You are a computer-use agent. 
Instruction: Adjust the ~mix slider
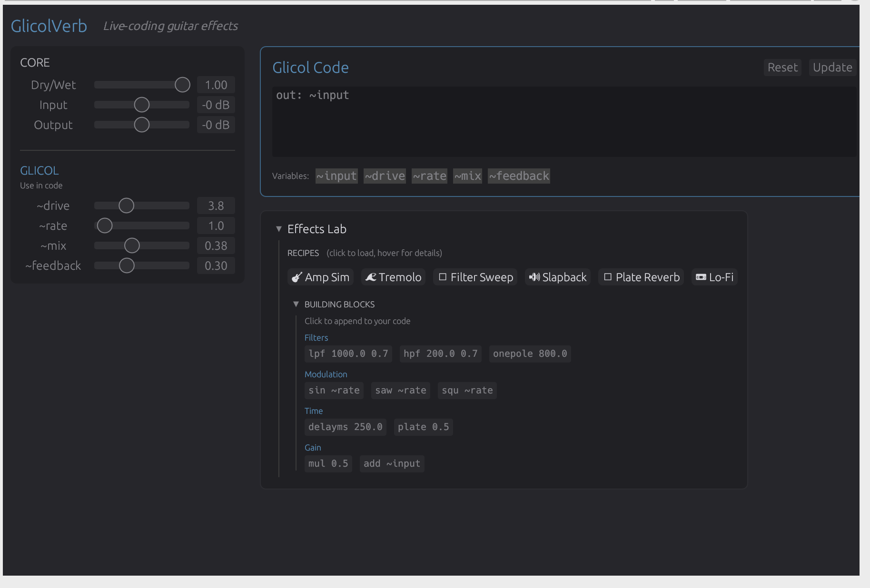tap(142, 245)
